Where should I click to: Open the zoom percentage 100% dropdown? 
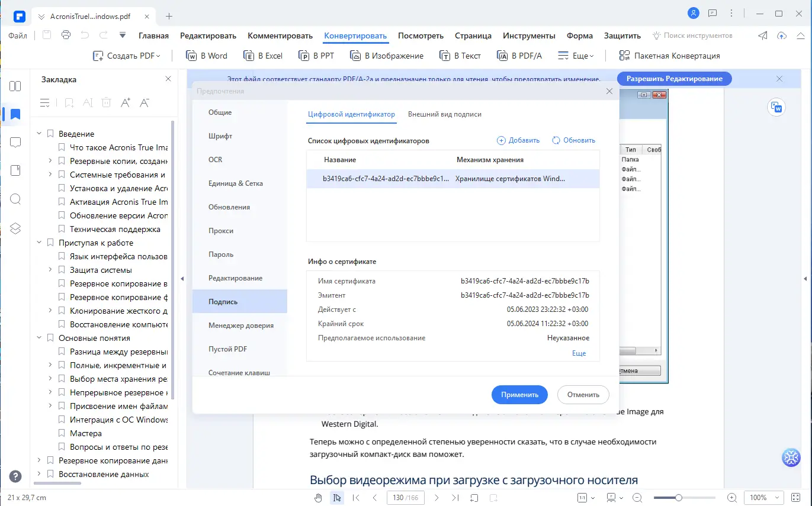(x=764, y=498)
